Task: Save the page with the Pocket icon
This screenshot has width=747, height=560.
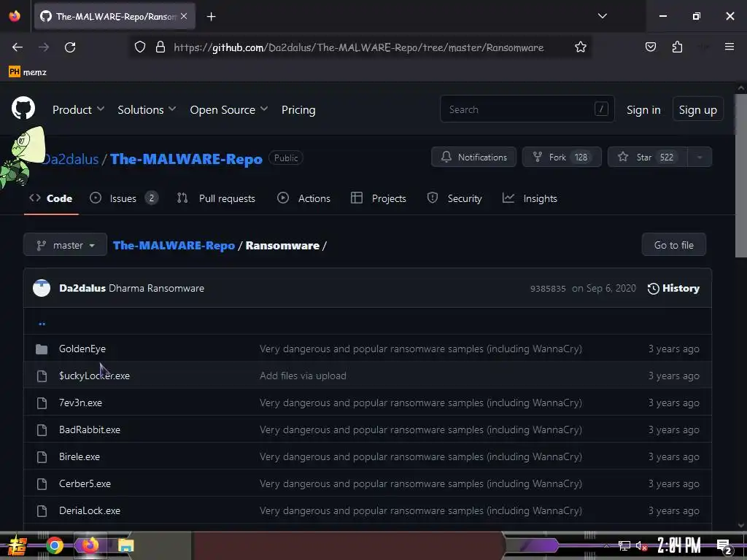Action: [x=650, y=47]
